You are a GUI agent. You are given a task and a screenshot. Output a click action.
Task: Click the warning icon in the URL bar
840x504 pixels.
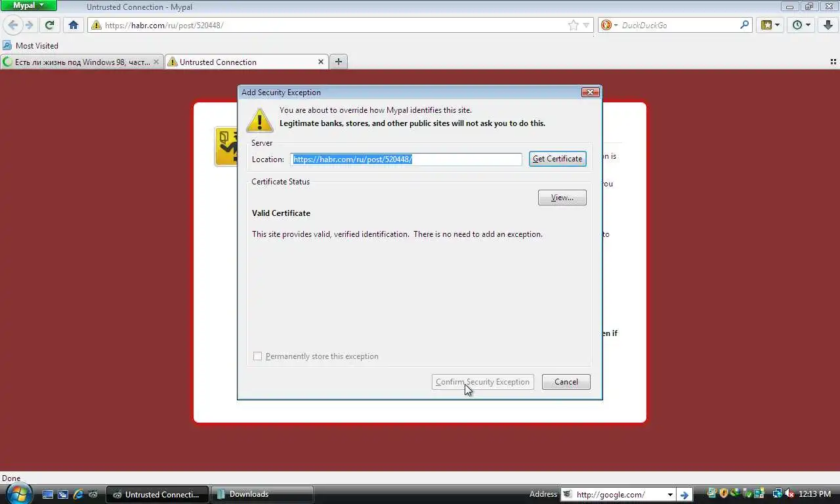pos(96,25)
